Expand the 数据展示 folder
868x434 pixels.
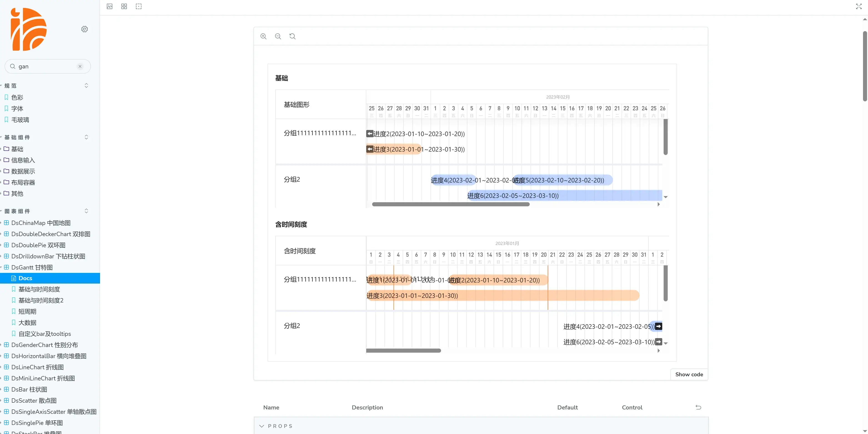(23, 171)
